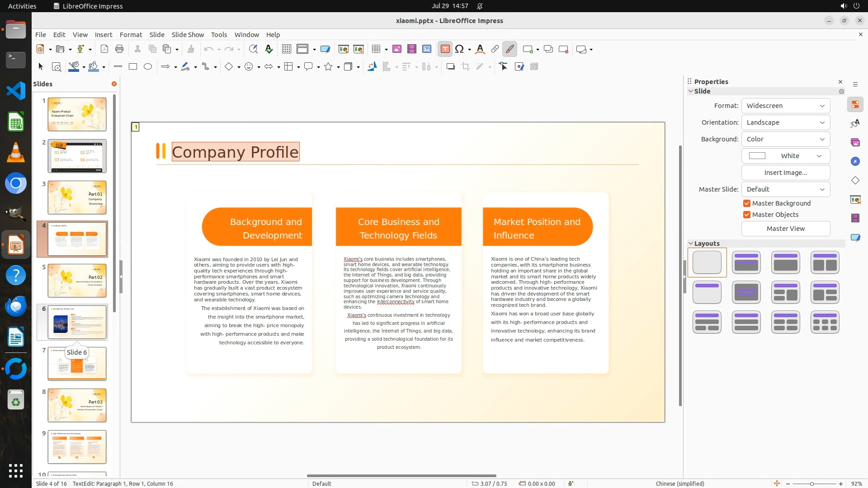The height and width of the screenshot is (488, 868).
Task: Open the Format menu
Action: tap(131, 35)
